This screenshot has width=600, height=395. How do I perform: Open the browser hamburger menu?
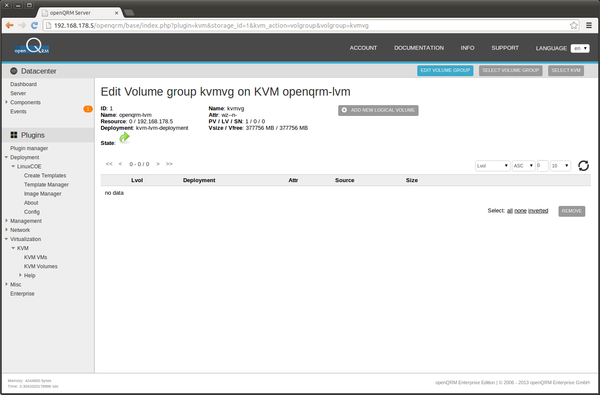589,26
